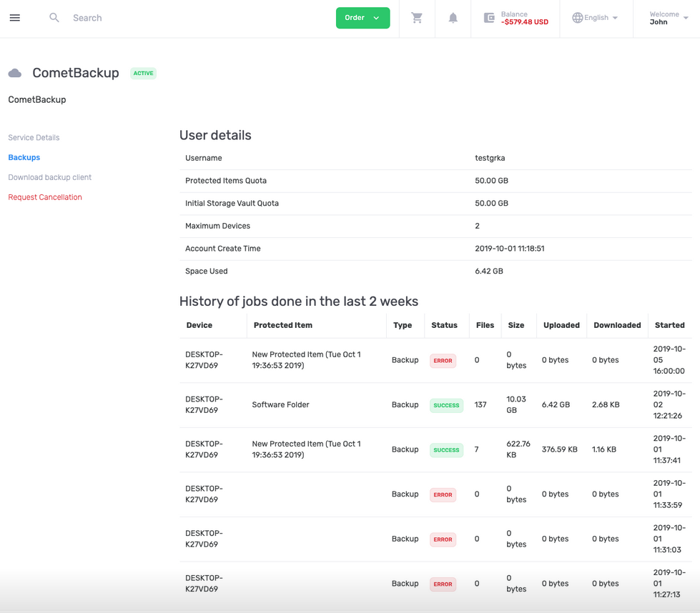Click the search magnifier icon
This screenshot has width=700, height=613.
54,18
